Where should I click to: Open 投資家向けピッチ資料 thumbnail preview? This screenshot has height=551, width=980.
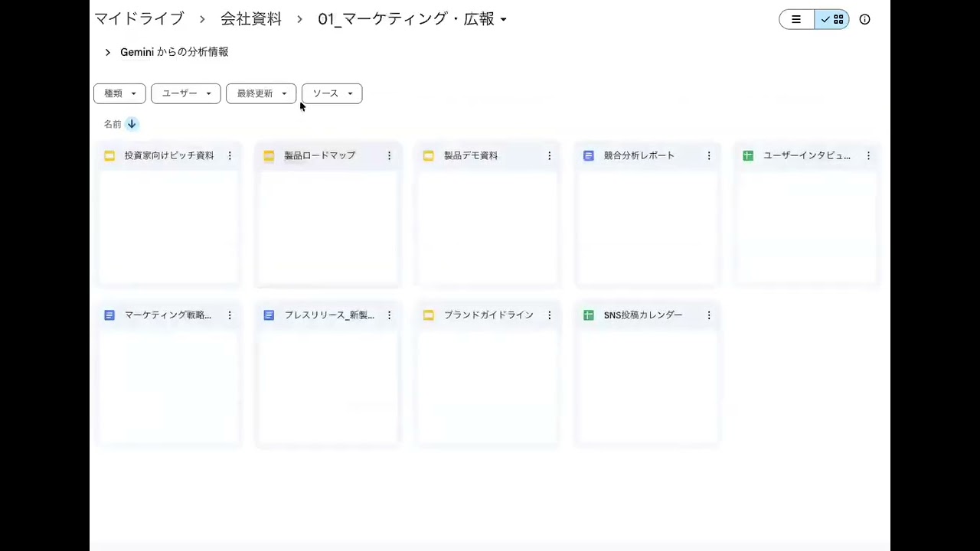(169, 227)
